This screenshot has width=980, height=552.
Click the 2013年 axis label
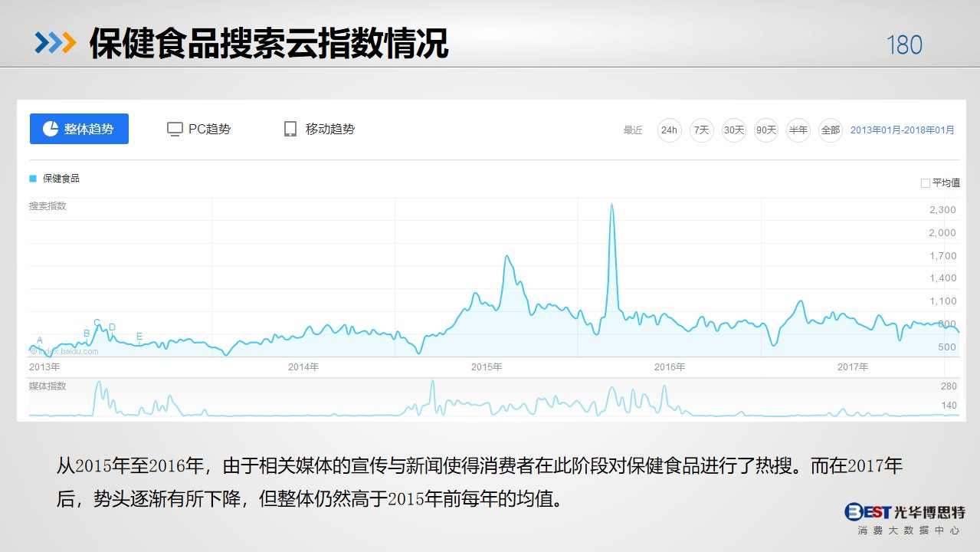44,367
